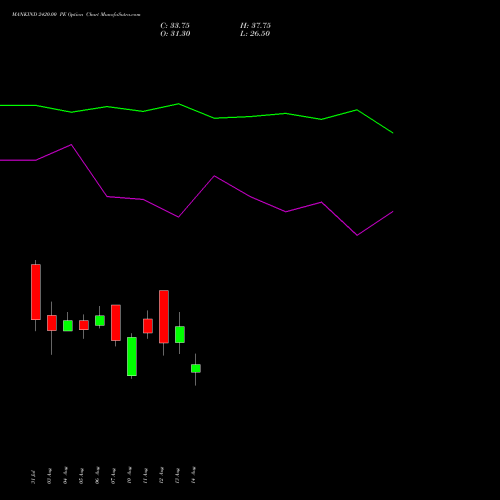
Task: Click the 06 Aug date axis label
Action: (97, 475)
